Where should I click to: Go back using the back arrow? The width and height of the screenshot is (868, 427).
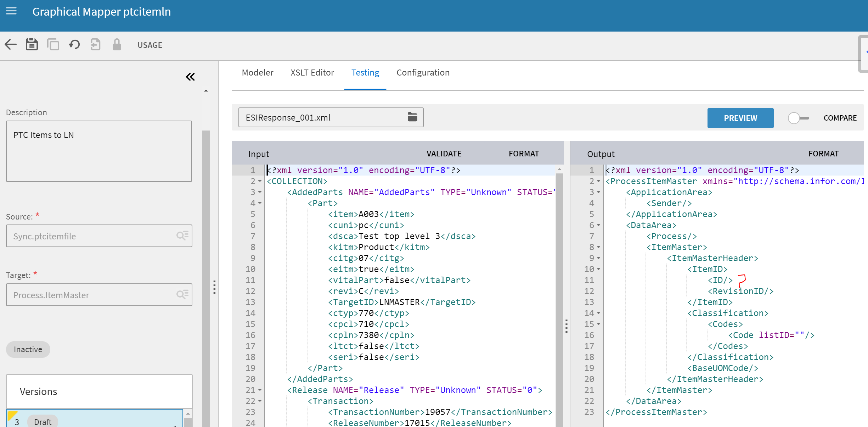pos(11,45)
